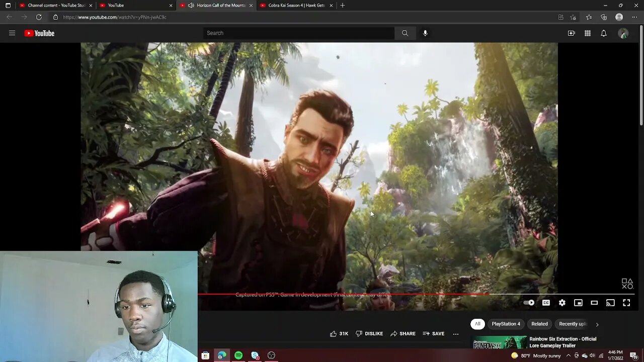Open YouTube notifications bell
The height and width of the screenshot is (362, 644).
[604, 33]
